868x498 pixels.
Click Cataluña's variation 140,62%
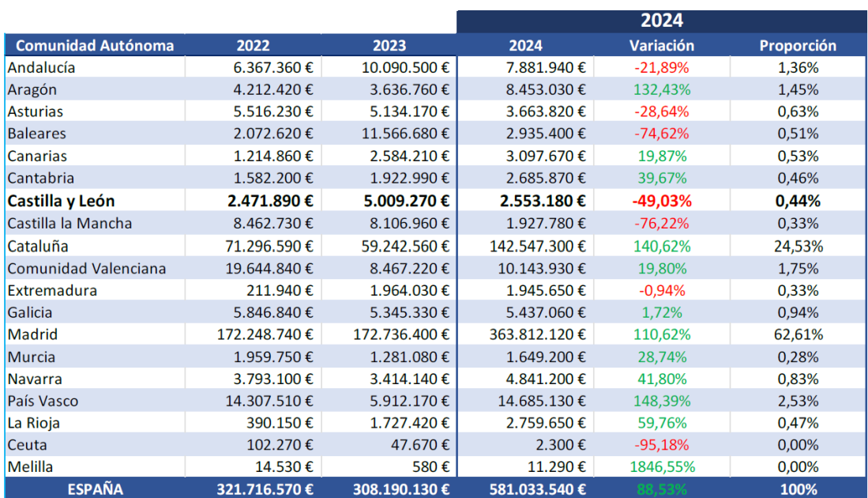pyautogui.click(x=661, y=246)
